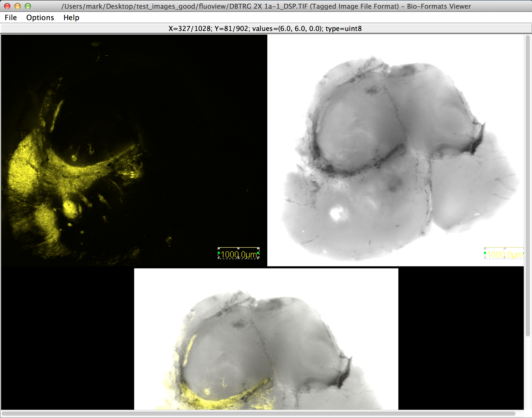Open the Options menu
This screenshot has height=418, width=532.
click(40, 18)
